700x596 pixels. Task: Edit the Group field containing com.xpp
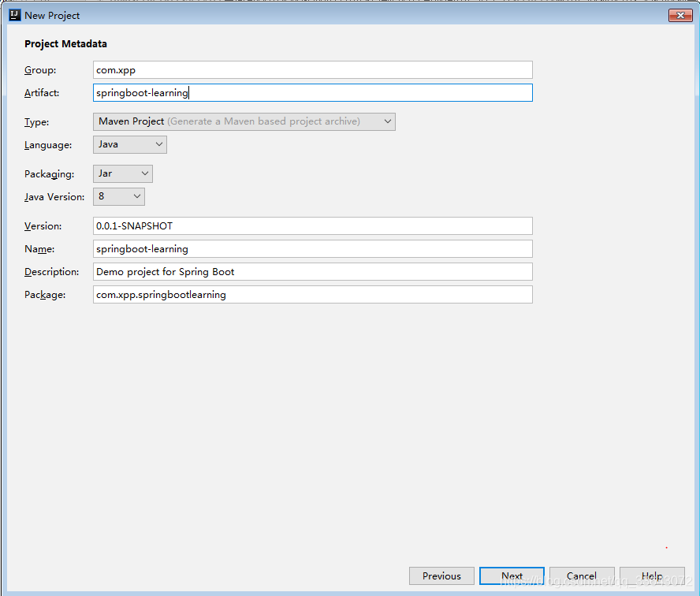coord(312,70)
